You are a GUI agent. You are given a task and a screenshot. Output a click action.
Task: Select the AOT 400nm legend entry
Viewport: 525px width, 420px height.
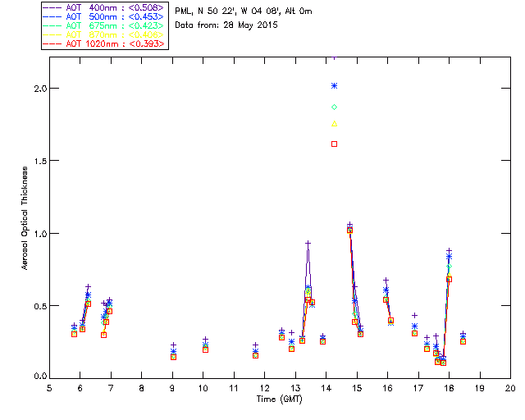(105, 7)
